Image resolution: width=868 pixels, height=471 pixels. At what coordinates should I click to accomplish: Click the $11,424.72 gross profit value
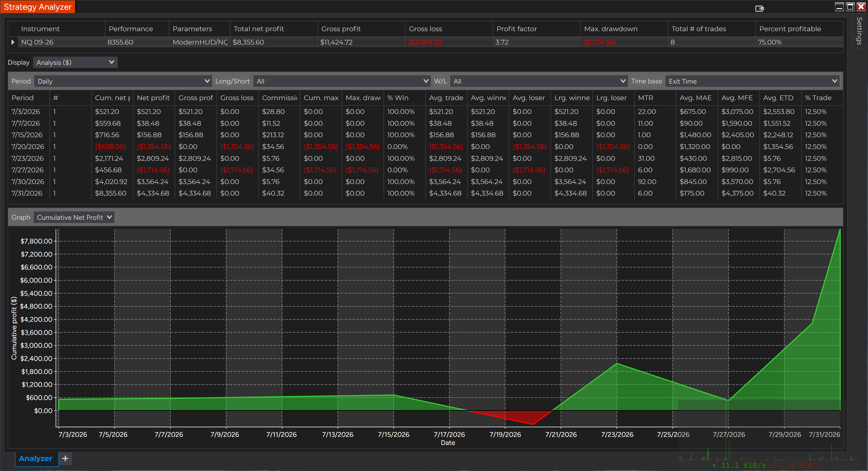pyautogui.click(x=336, y=42)
